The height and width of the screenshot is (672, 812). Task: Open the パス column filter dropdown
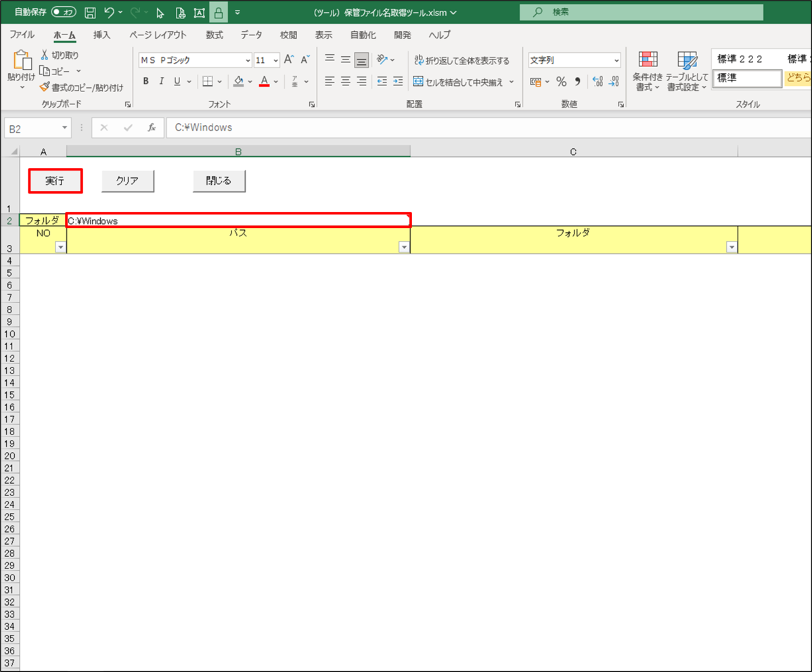pyautogui.click(x=404, y=248)
